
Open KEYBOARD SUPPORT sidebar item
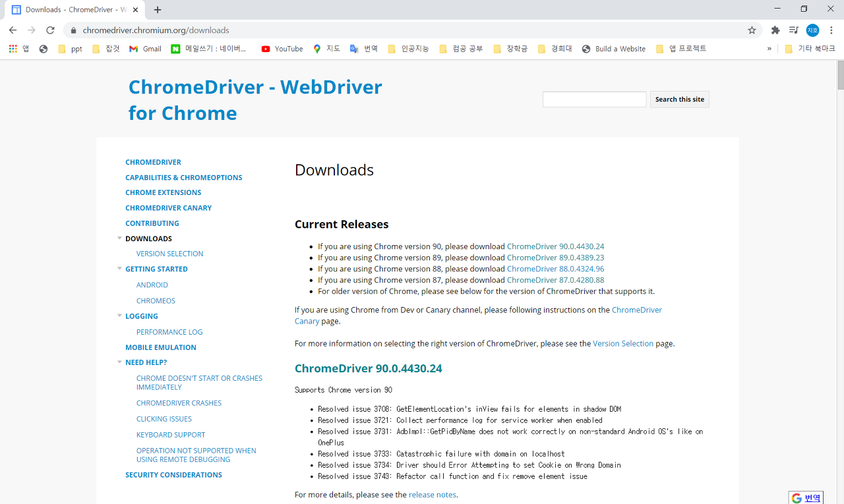(171, 435)
